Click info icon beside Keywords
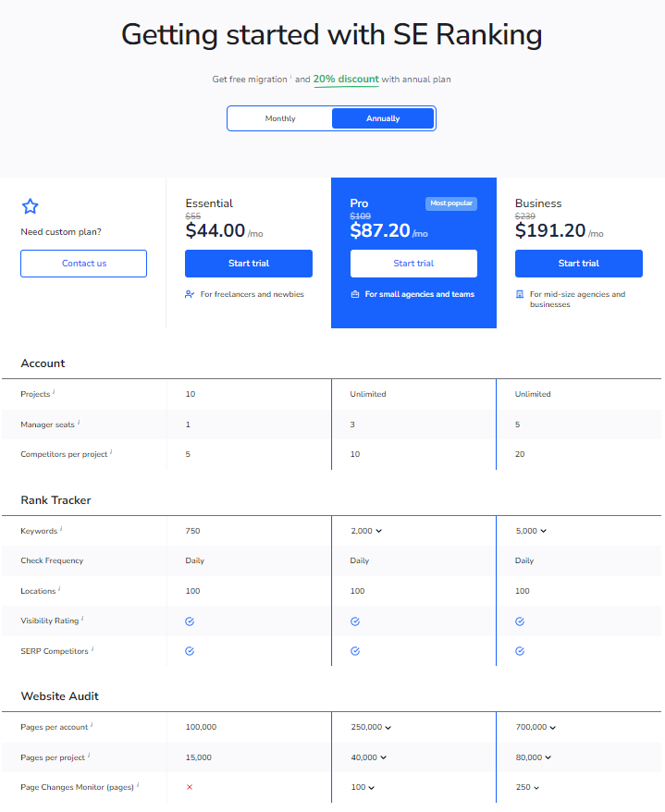The image size is (665, 812). coord(61,529)
